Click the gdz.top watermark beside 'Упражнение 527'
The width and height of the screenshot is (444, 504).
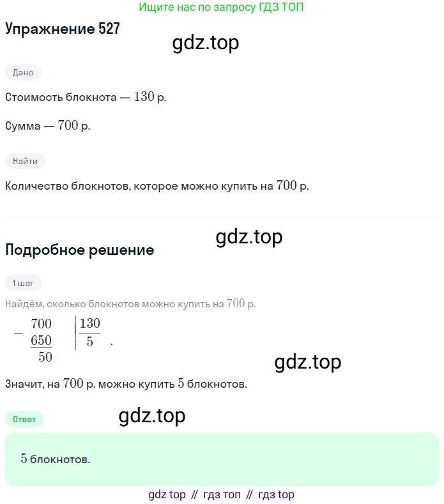206,43
